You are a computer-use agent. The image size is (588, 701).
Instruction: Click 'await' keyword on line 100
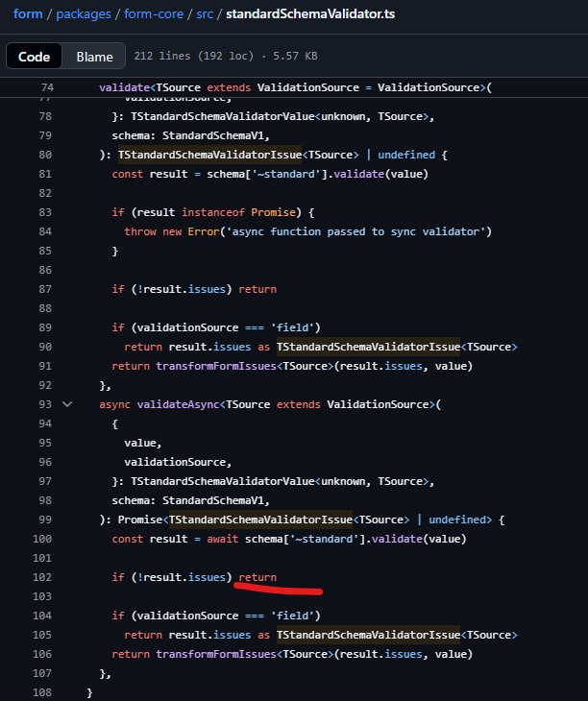tap(223, 539)
